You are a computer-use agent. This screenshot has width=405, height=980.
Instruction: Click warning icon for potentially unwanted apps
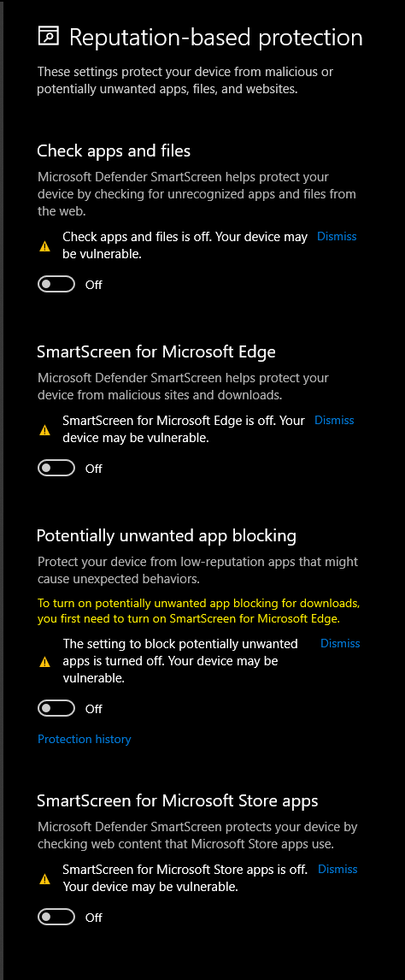point(44,662)
